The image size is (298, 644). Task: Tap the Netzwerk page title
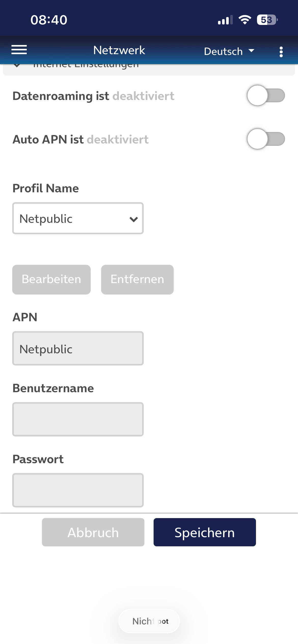click(x=119, y=50)
